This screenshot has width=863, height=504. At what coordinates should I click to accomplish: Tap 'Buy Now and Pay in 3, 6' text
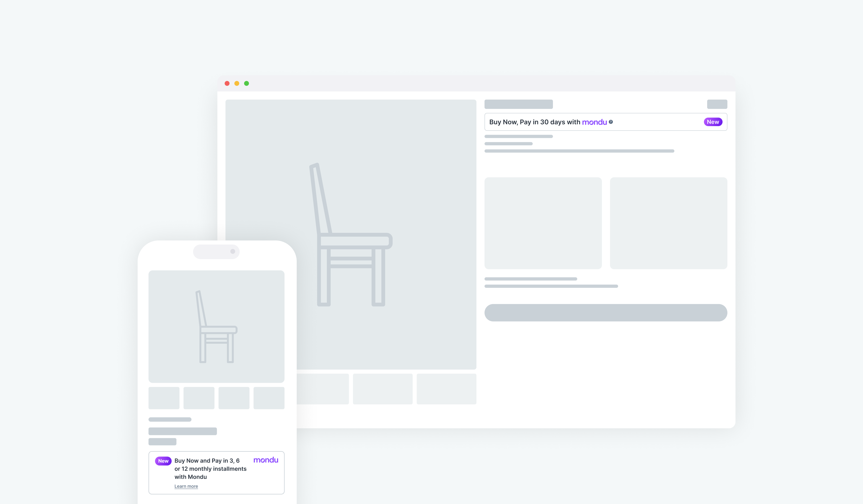(207, 461)
